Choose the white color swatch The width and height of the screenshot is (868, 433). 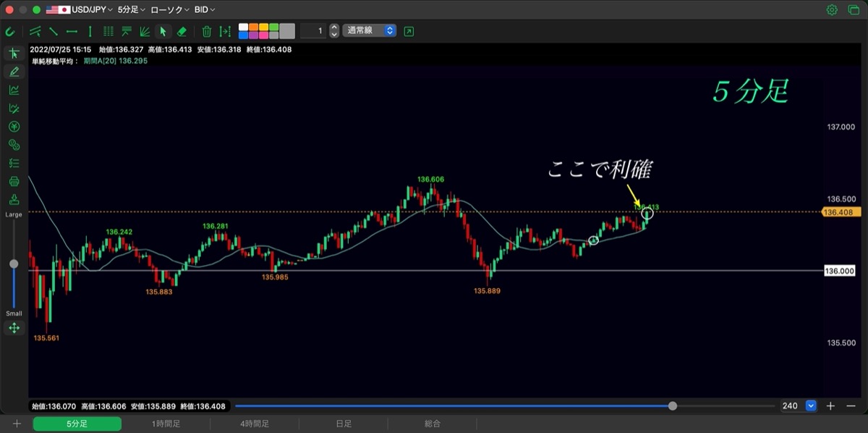[243, 28]
